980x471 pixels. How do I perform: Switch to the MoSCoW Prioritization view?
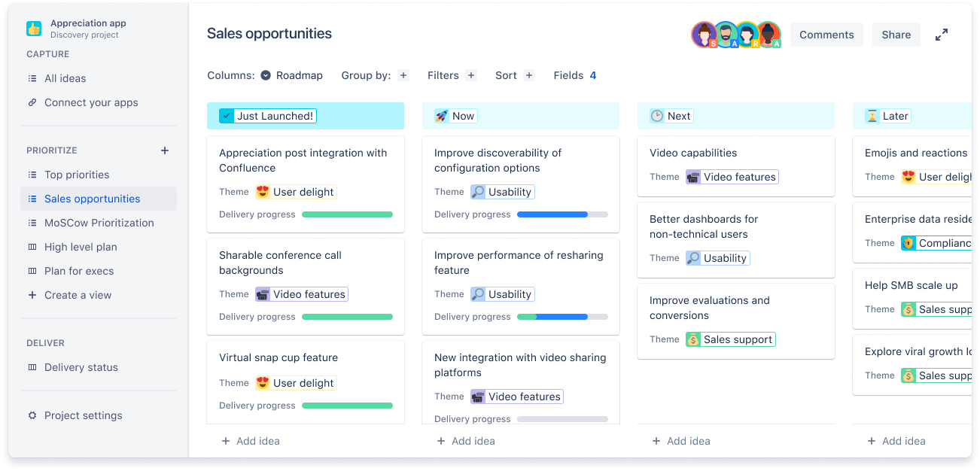[x=98, y=223]
